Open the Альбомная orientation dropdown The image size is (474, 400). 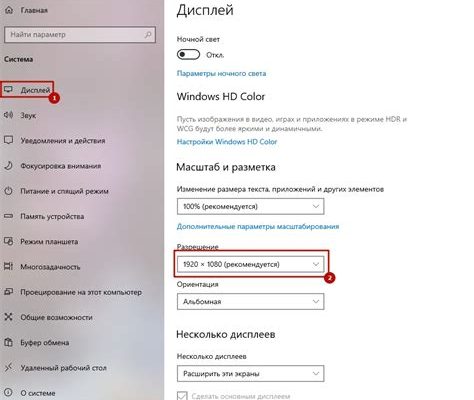tap(250, 301)
